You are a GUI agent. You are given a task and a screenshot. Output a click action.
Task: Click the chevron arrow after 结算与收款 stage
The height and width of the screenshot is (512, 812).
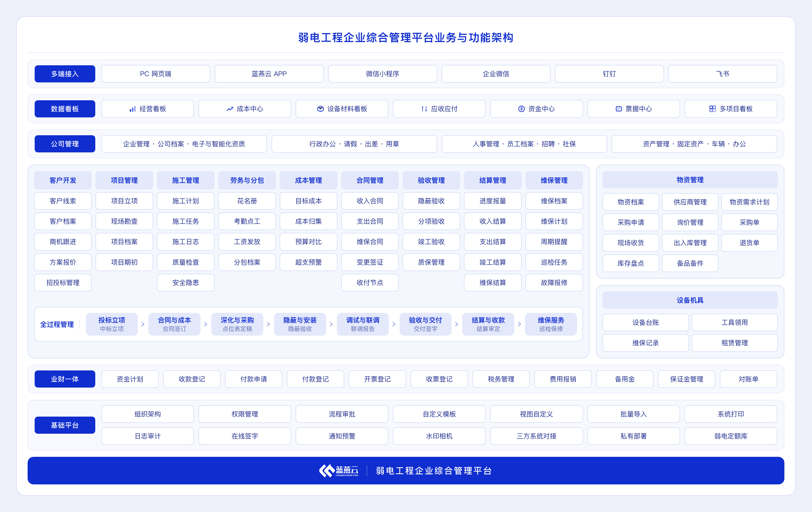tap(519, 324)
